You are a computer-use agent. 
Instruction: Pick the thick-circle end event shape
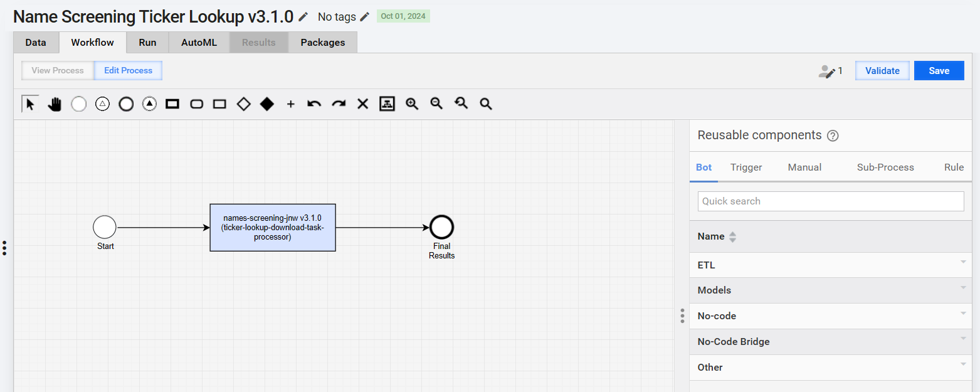point(126,104)
